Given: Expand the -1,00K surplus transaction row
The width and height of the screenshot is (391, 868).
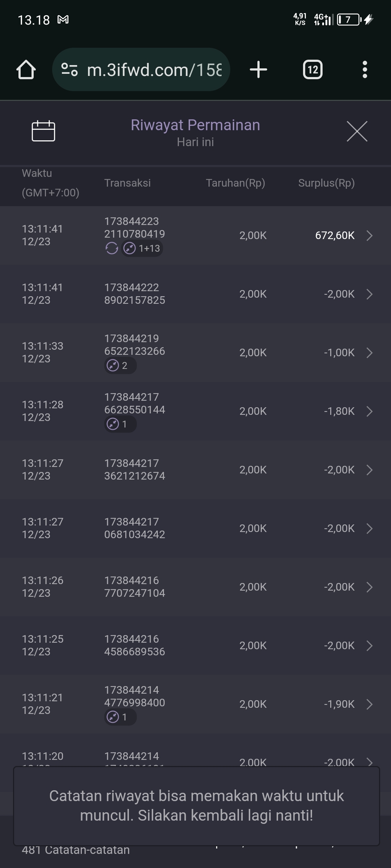Looking at the screenshot, I should [369, 353].
